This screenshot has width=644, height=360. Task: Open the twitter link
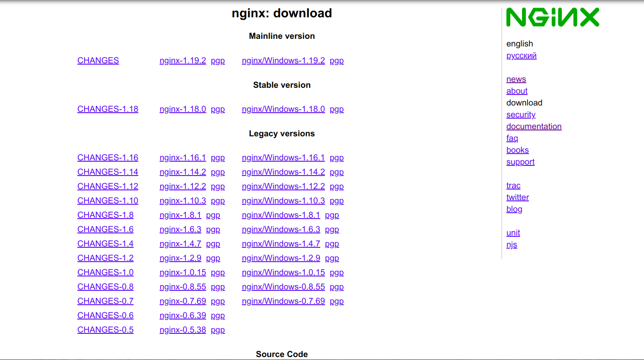517,197
